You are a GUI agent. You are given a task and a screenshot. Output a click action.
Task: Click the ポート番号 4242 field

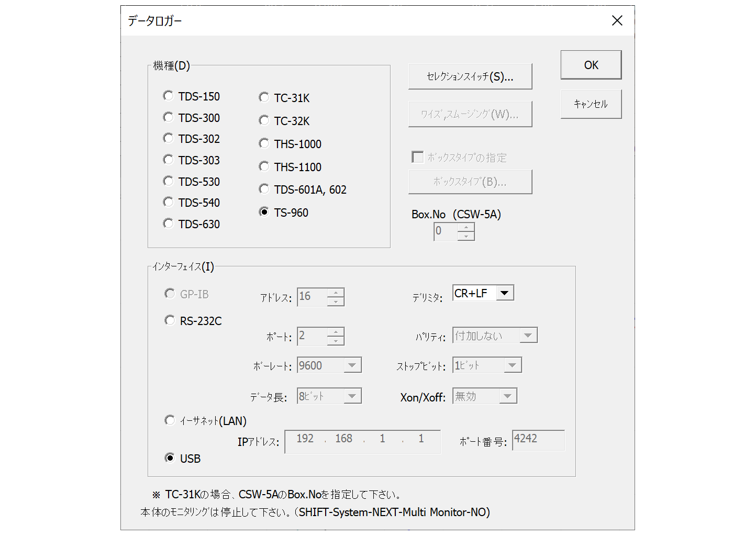tap(538, 440)
